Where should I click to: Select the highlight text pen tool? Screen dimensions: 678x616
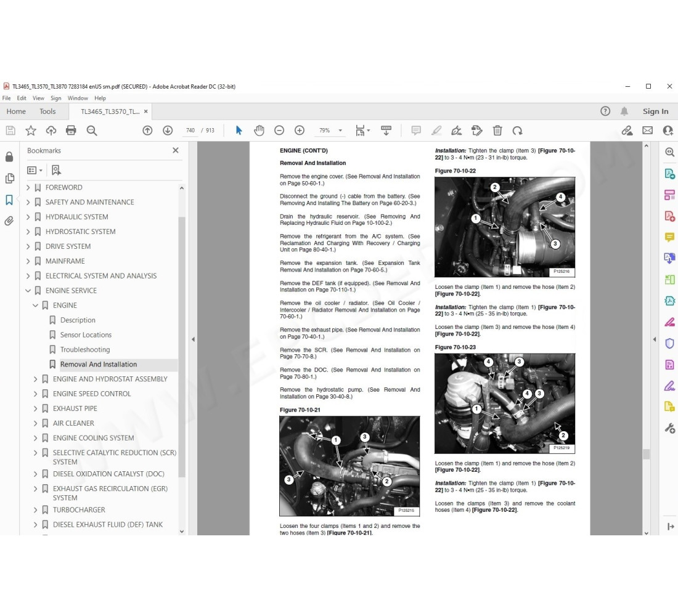coord(436,131)
